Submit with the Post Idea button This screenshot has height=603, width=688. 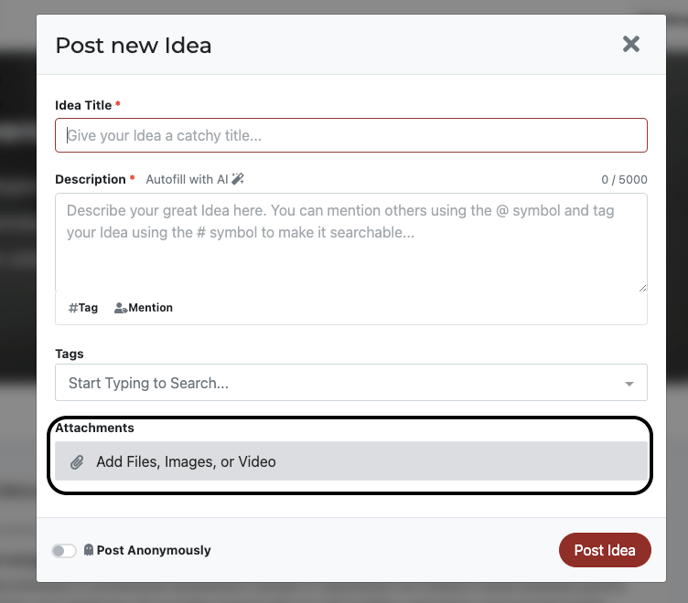(605, 550)
